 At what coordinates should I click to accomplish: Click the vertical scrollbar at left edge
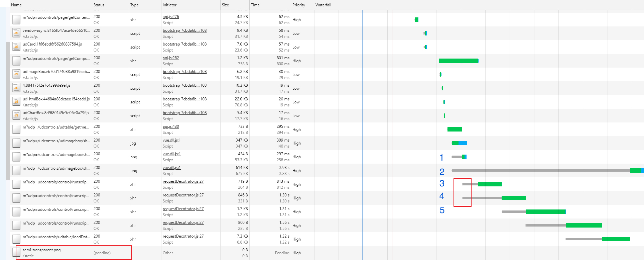click(7, 111)
